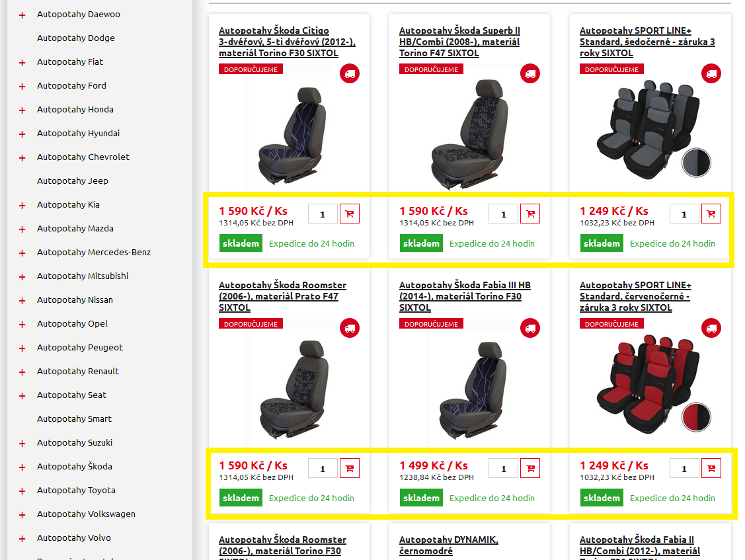Expand Autopotahy Volkswagen category
The width and height of the screenshot is (745, 560).
pyautogui.click(x=22, y=515)
